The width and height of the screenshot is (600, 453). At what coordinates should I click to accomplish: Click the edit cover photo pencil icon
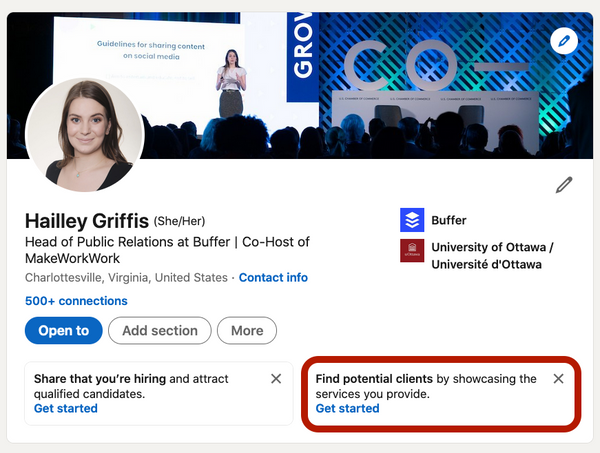tap(564, 41)
